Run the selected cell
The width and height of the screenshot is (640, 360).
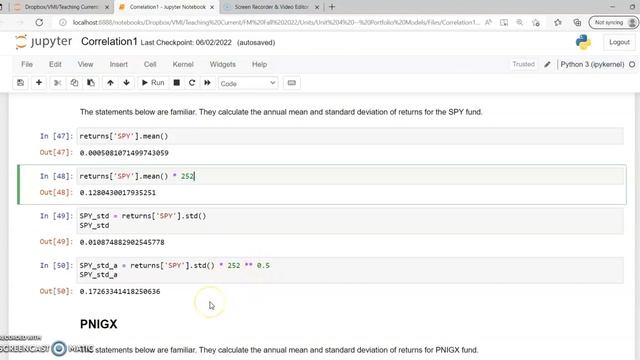[x=153, y=83]
